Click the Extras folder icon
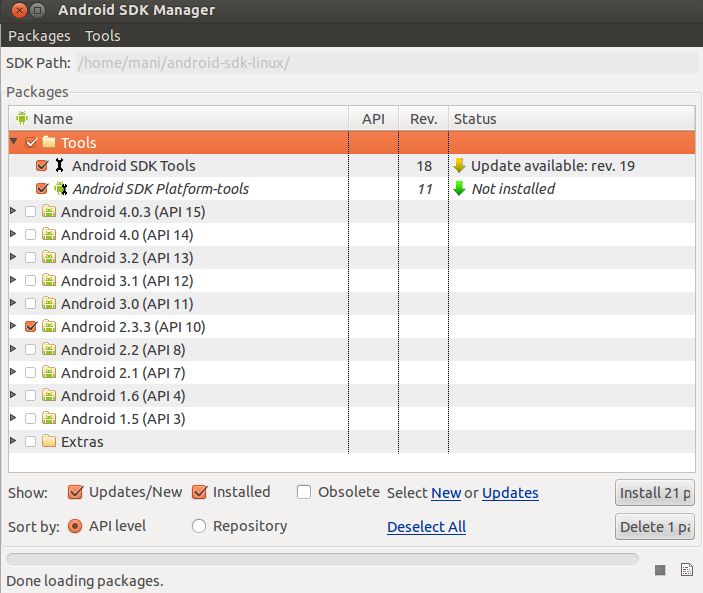 click(49, 441)
